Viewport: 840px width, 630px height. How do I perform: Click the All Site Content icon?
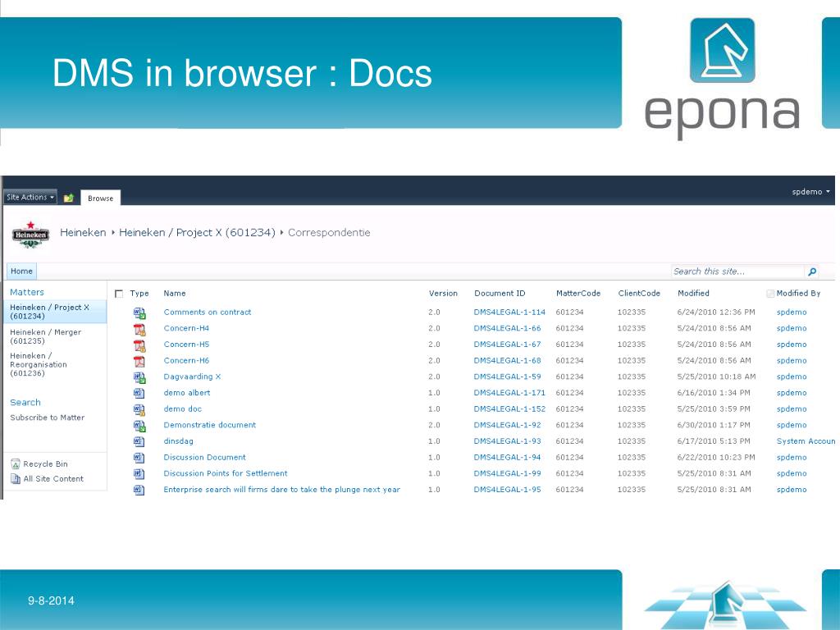tap(16, 478)
